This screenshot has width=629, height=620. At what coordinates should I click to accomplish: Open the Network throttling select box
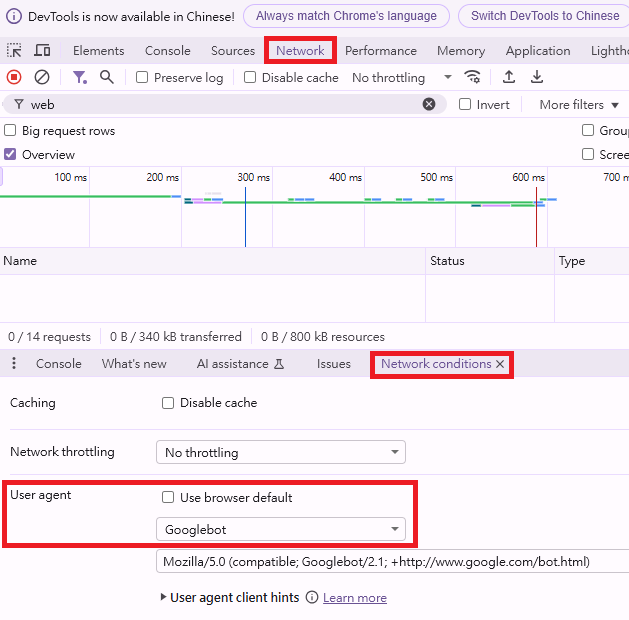tap(281, 452)
